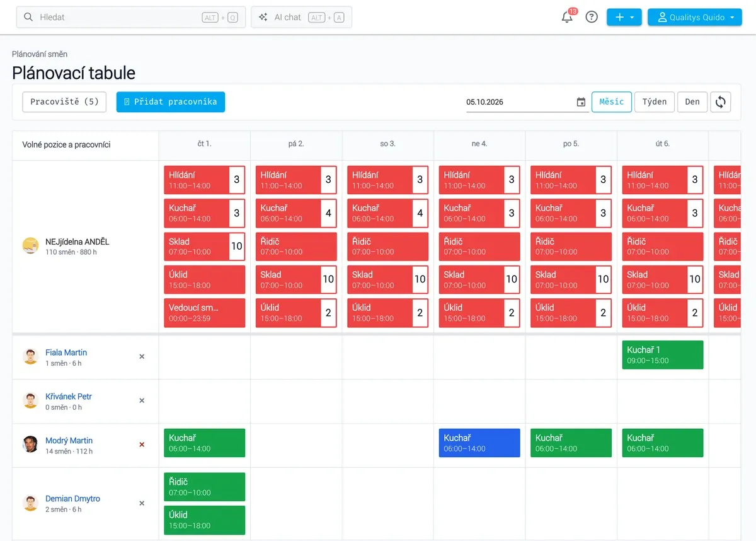Image resolution: width=756 pixels, height=541 pixels.
Task: Click NEJjídelna ANDĚL workplace icon
Action: [x=30, y=246]
